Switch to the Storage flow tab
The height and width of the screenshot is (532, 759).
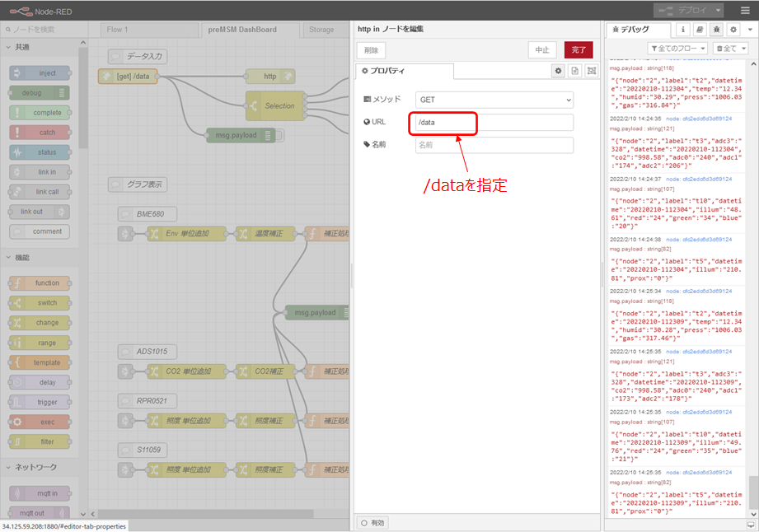click(321, 30)
